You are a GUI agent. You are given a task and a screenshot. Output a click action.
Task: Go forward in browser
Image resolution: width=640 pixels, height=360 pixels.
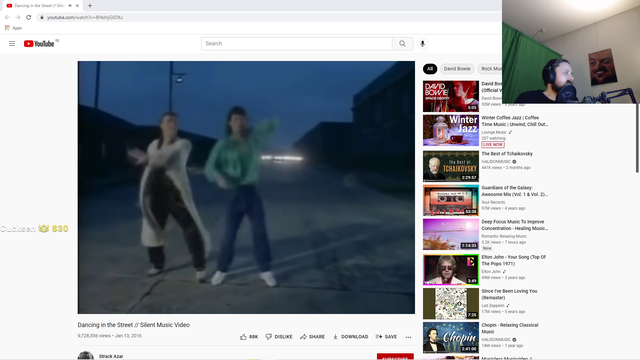pos(18,17)
